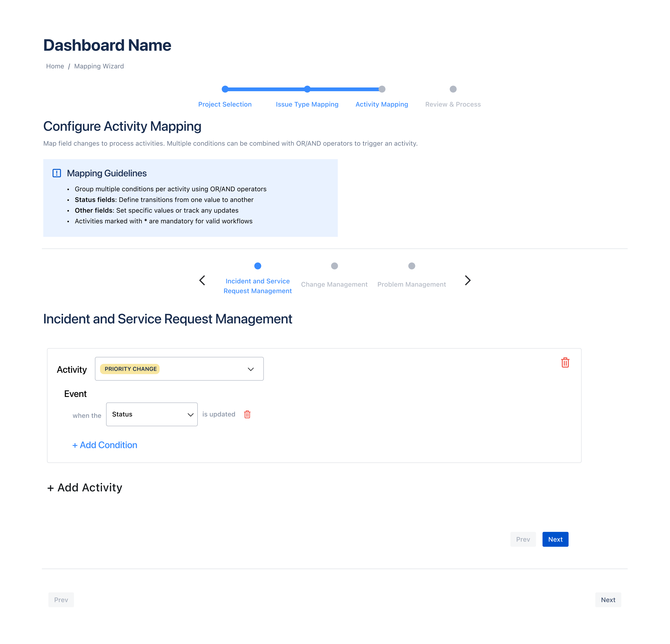Click the Add Condition link
Image resolution: width=670 pixels, height=644 pixels.
click(x=105, y=445)
